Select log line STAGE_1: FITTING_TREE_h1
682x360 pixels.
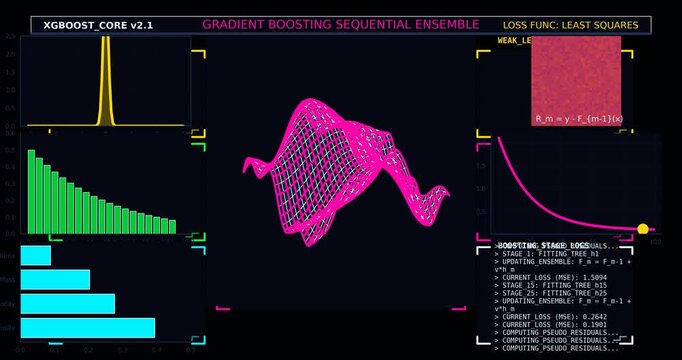click(x=547, y=254)
